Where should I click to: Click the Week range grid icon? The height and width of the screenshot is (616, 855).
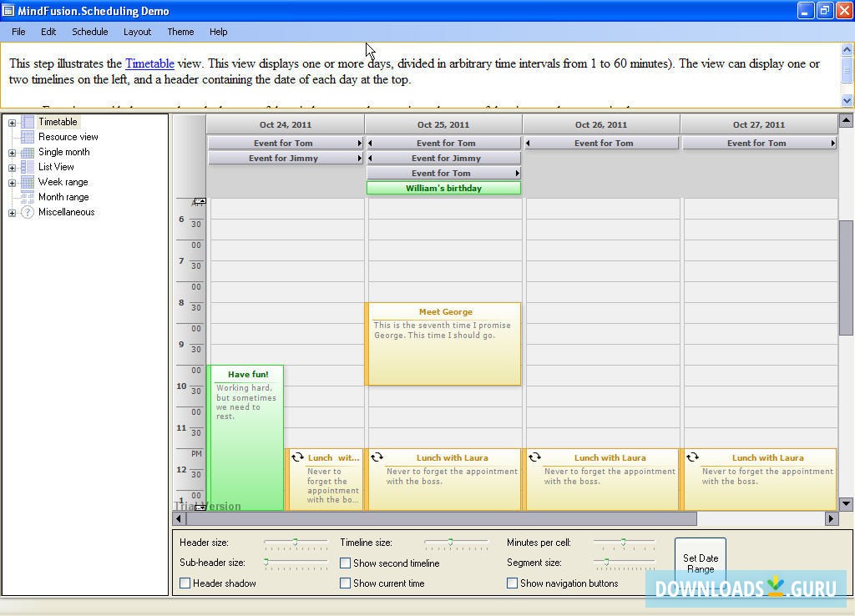(x=28, y=182)
